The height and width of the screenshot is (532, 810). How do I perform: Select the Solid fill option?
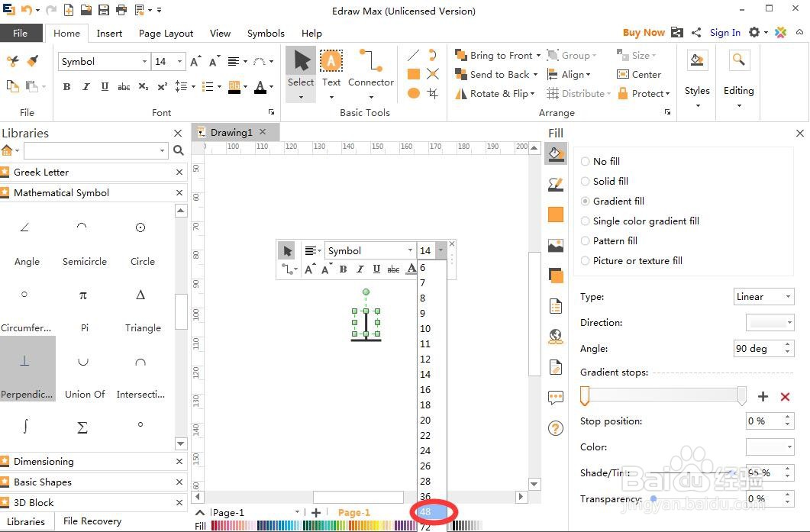point(605,182)
